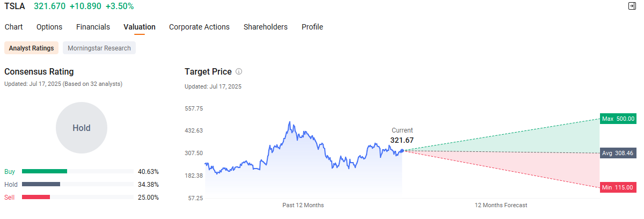Viewport: 644px width, 219px height.
Task: Click the green Buy rating bar
Action: 45,171
